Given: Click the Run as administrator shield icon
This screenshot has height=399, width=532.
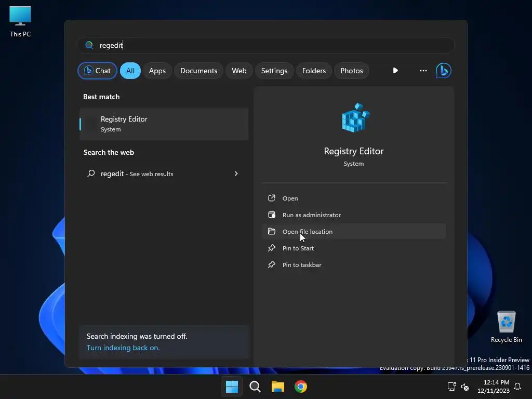Looking at the screenshot, I should pyautogui.click(x=271, y=215).
